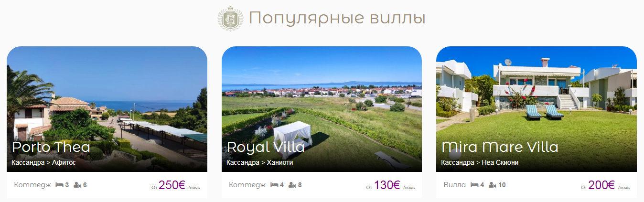Click the bed icon on Royal Villa card
This screenshot has width=644, height=202.
(x=274, y=185)
